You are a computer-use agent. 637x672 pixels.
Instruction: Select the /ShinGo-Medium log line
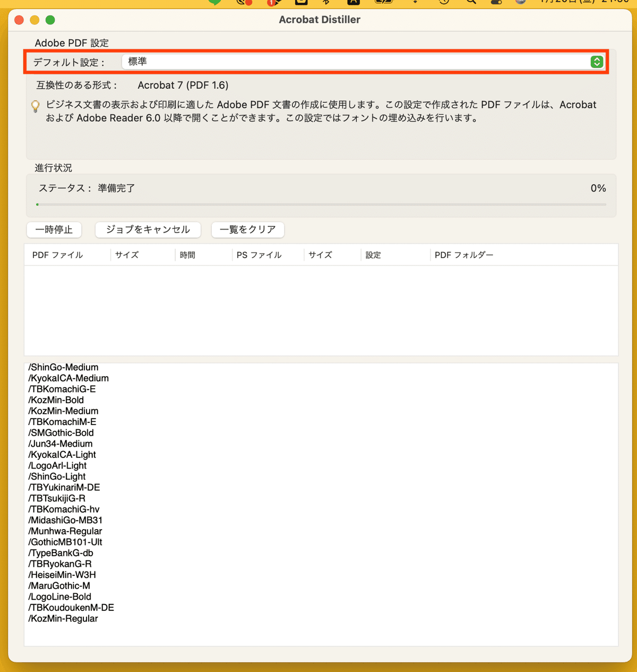[x=63, y=367]
